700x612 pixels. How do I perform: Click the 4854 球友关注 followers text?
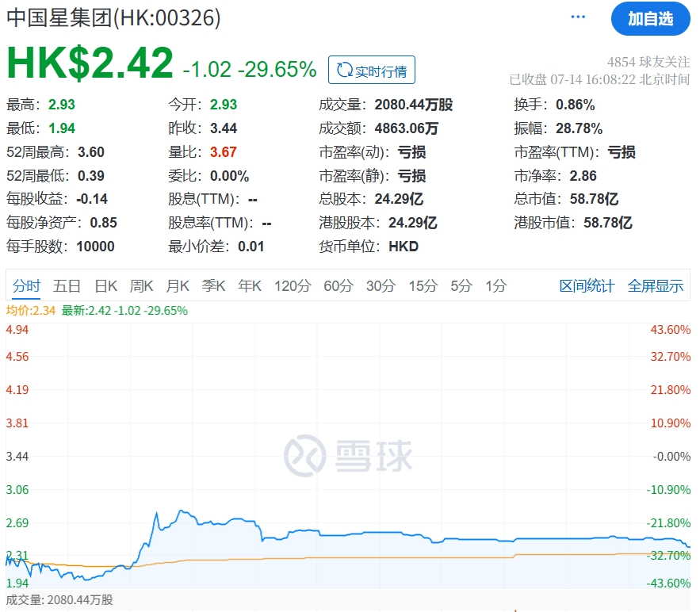coord(648,62)
